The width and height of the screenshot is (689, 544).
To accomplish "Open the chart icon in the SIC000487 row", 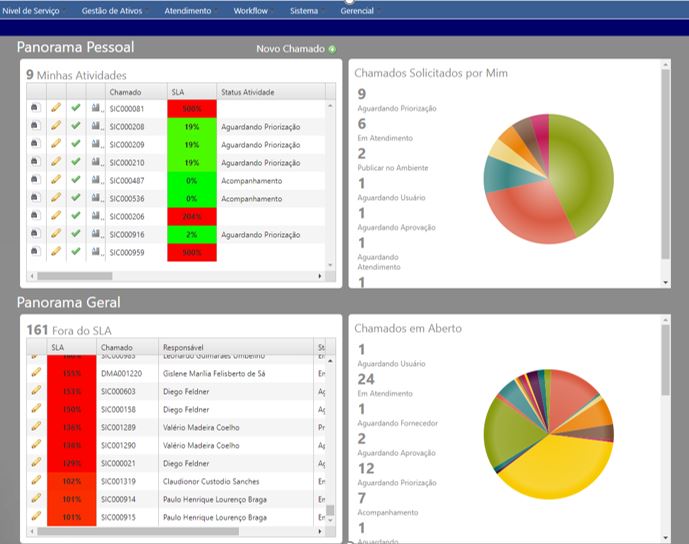I will [96, 180].
